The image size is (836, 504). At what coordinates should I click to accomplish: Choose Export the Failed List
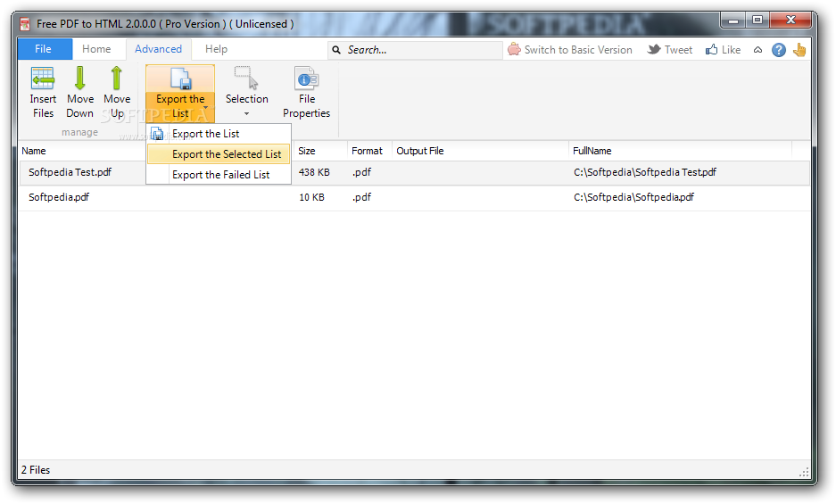(219, 175)
